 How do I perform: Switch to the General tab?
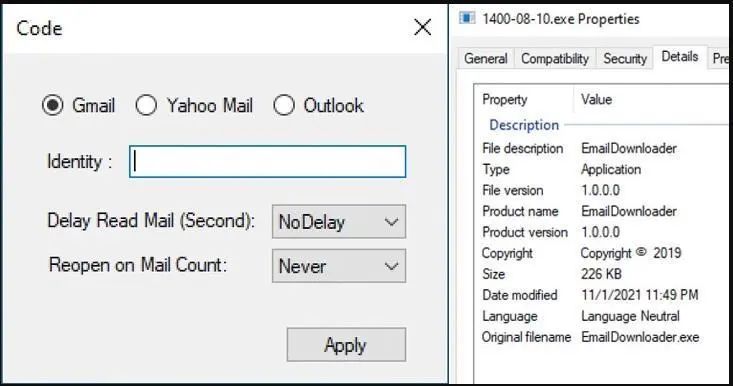[x=486, y=59]
